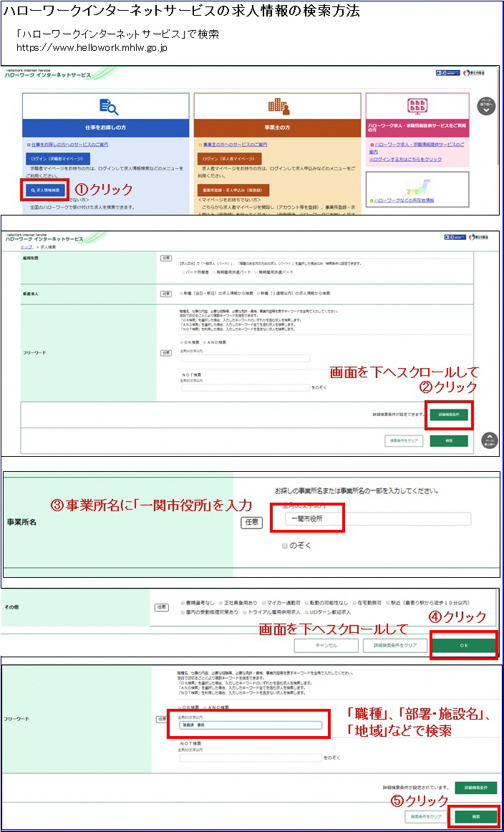Click 検索条件をクリア button beside the page-top arrow
504x832 pixels.
point(404,441)
